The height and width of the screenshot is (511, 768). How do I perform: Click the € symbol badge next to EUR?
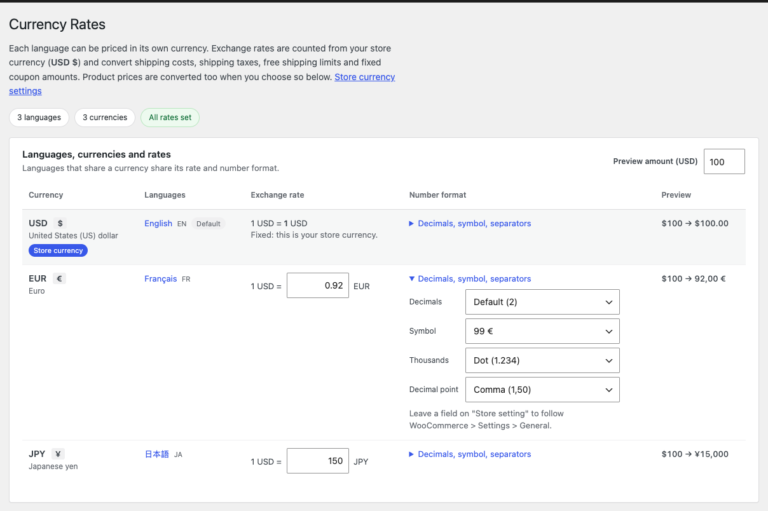59,279
